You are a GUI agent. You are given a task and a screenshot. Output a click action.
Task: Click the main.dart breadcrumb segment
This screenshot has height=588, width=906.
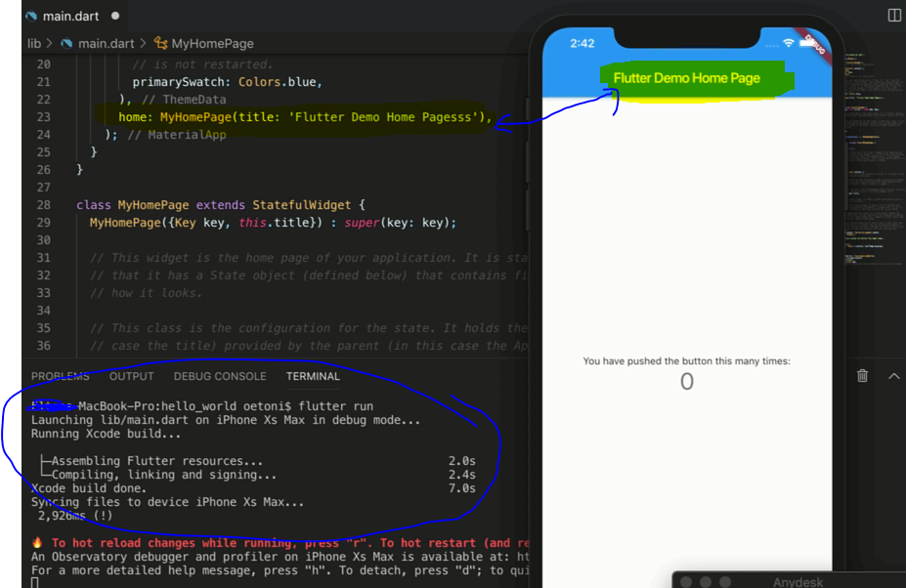(x=106, y=43)
